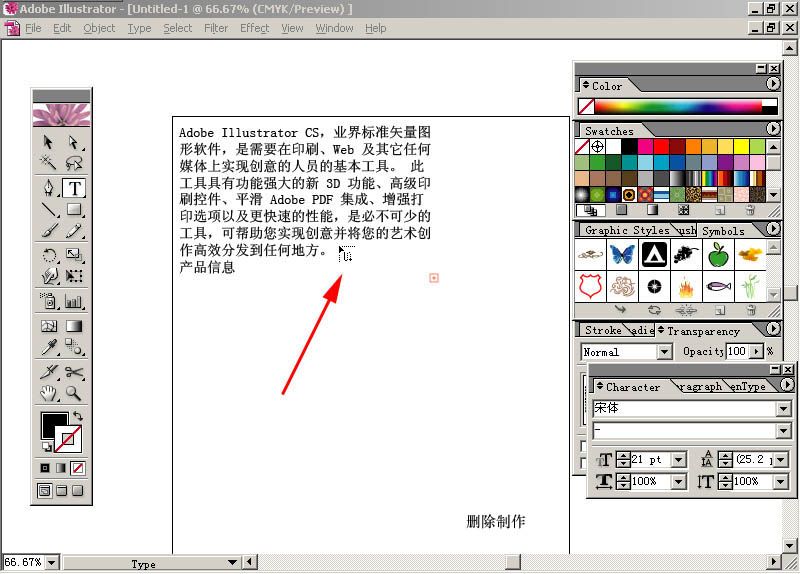Open the Effect menu

click(255, 29)
